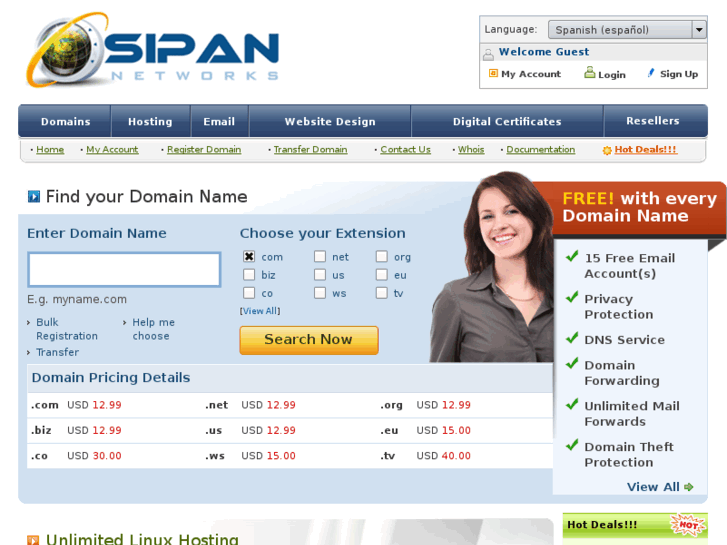Screen dimensions: 727x545
Task: Click the Domain Theft Protection feature text
Action: coord(629,455)
